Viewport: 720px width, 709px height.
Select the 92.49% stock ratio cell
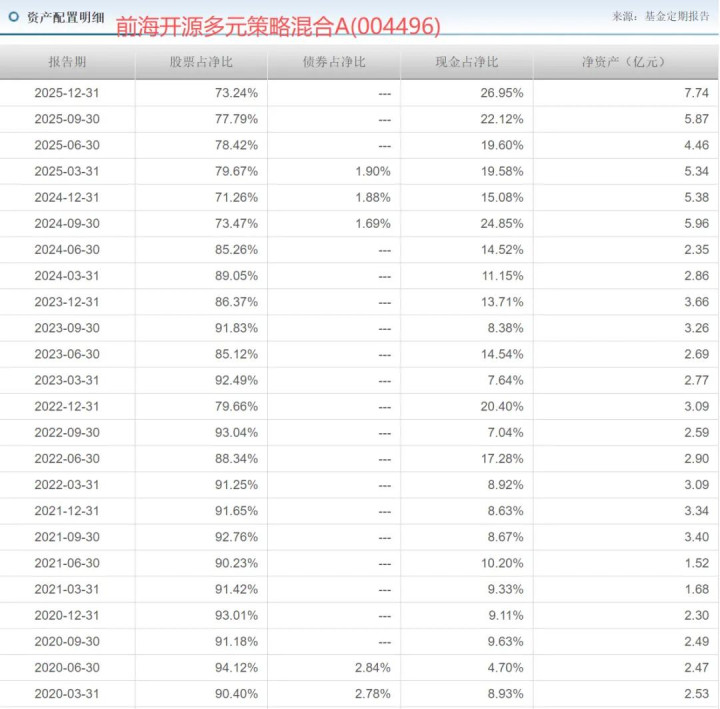click(x=236, y=380)
